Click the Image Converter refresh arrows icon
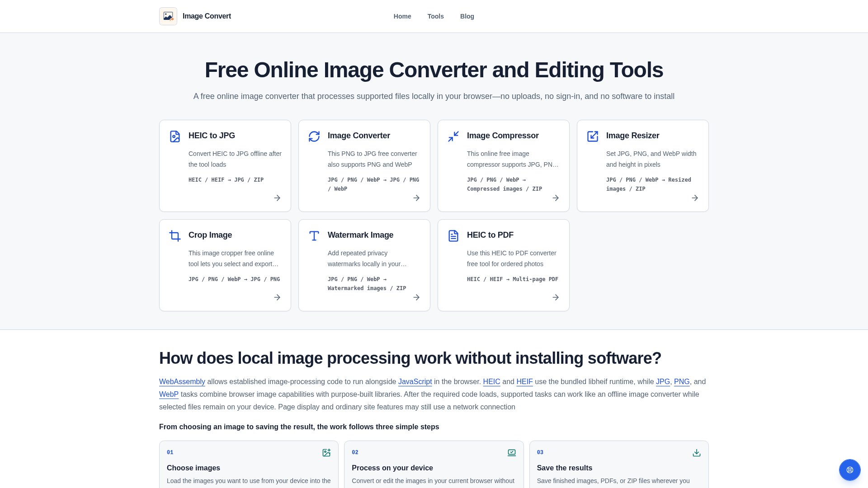Viewport: 868px width, 488px height. point(314,136)
